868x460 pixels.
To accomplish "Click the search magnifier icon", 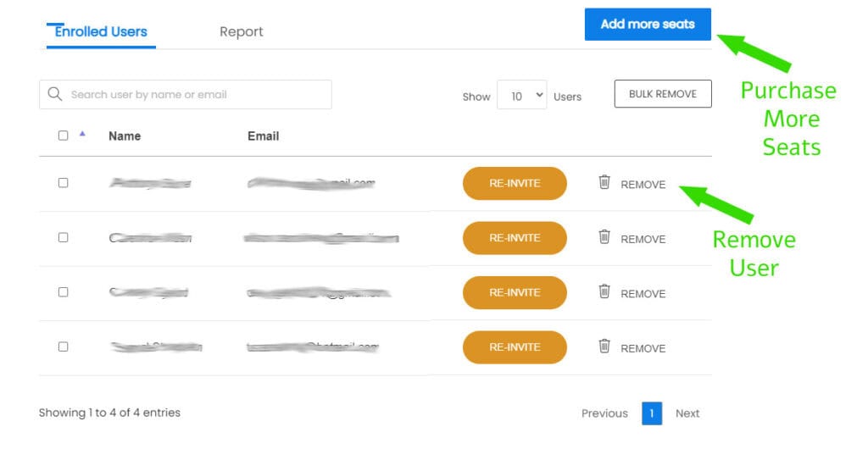I will [x=55, y=94].
